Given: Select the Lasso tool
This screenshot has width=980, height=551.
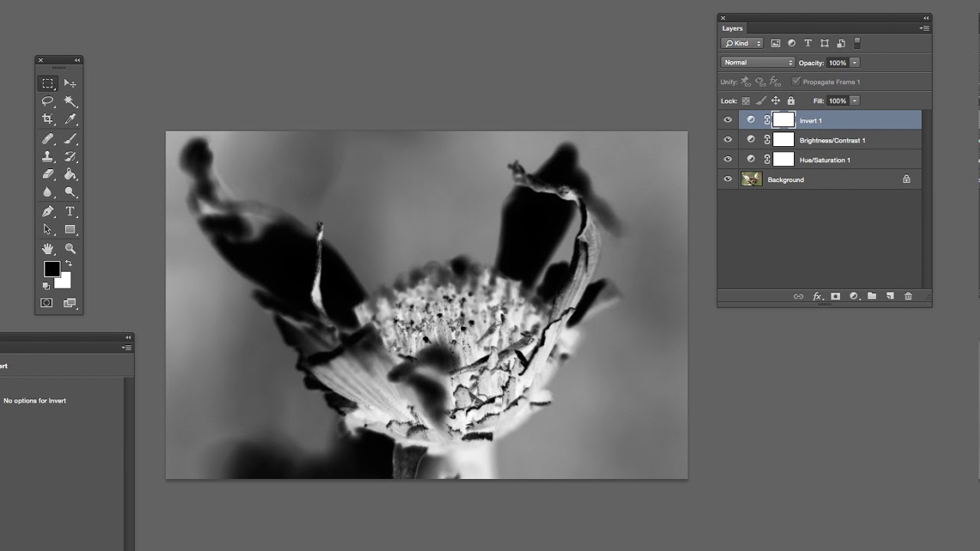Looking at the screenshot, I should click(x=47, y=101).
